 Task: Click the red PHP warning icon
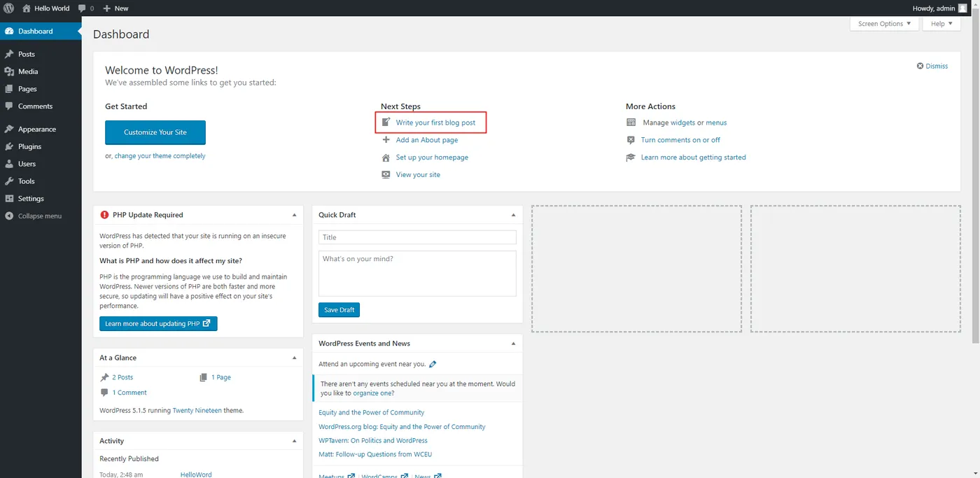click(x=104, y=215)
